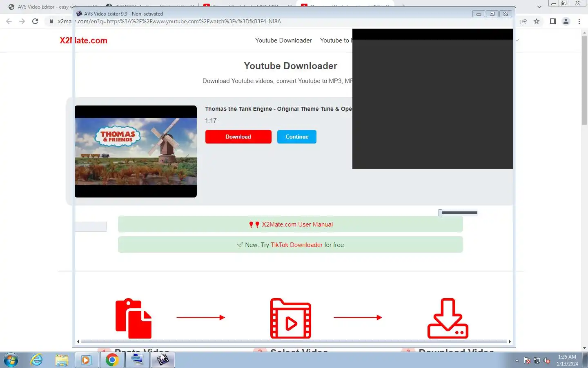The width and height of the screenshot is (588, 368).
Task: Click Chrome's page vertical scrollbar thumb
Action: pyautogui.click(x=584, y=80)
